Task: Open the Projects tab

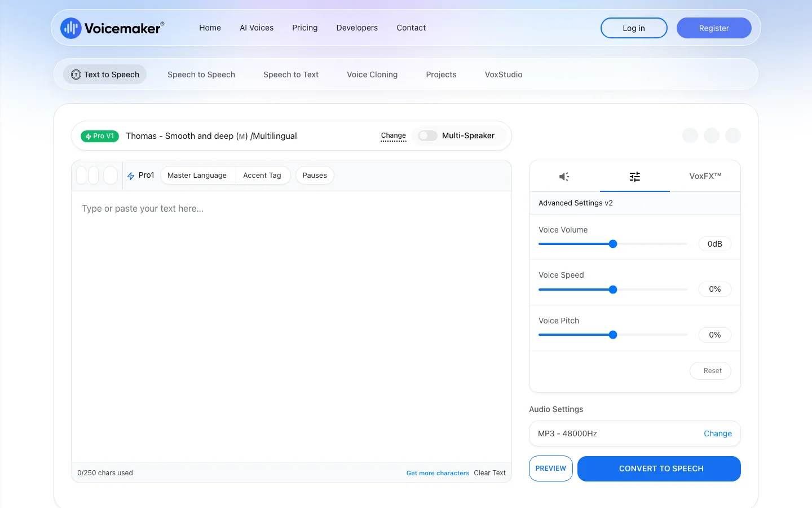Action: 441,75
